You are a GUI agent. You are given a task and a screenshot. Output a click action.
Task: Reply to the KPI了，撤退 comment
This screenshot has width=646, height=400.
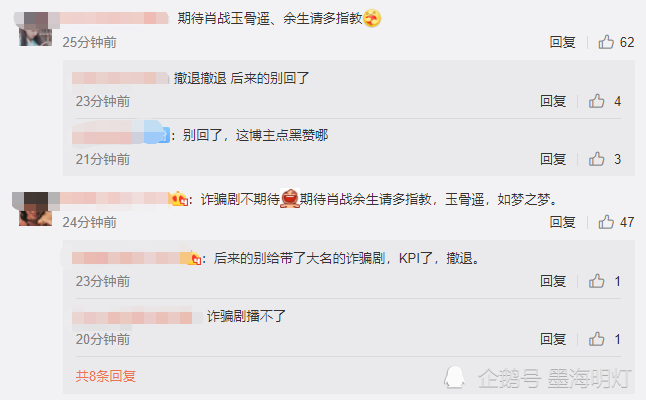click(x=553, y=281)
